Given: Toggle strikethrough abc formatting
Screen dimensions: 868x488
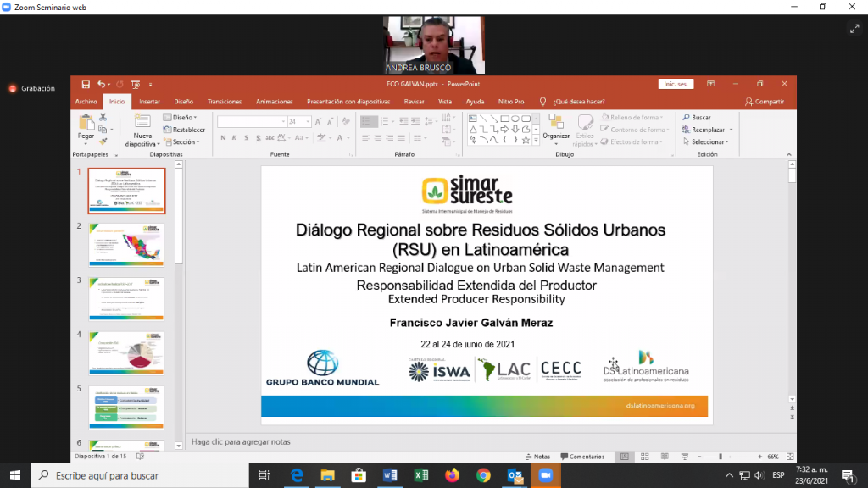Looking at the screenshot, I should (270, 138).
